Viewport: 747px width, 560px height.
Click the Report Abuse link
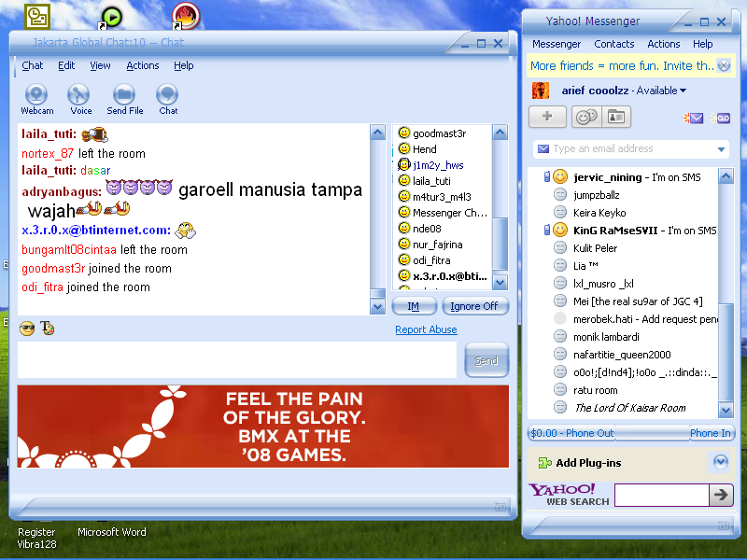tap(426, 329)
